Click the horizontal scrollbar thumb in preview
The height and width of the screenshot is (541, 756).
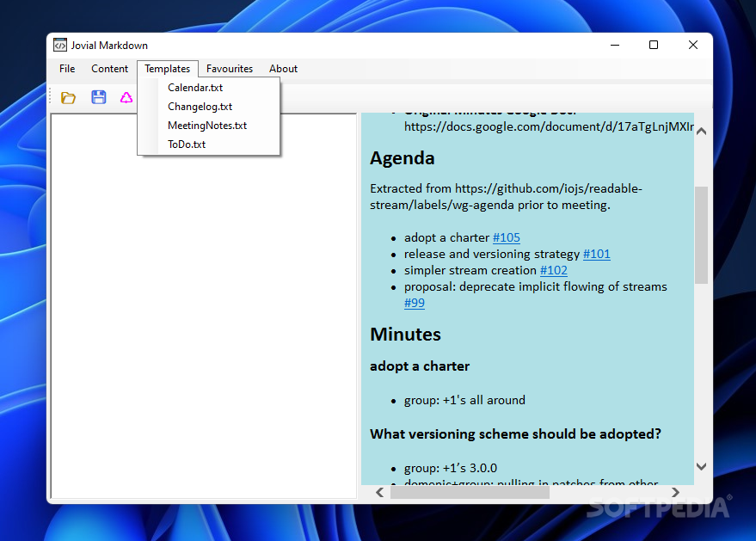tap(470, 492)
